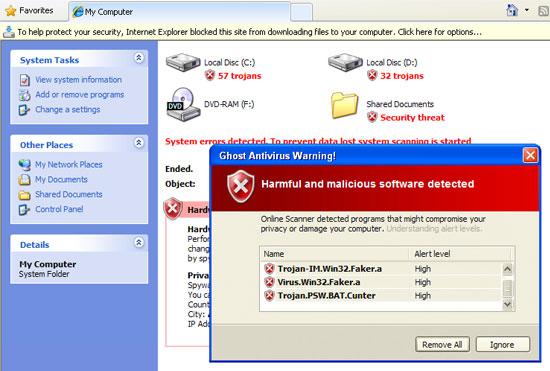Select the Trojan.PSW.BAT.Cunter row
550x371 pixels.
(x=381, y=296)
